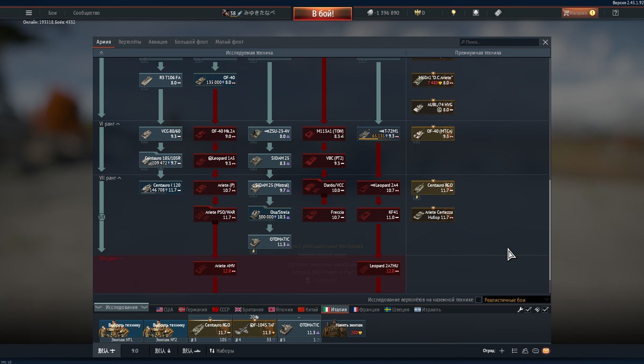Click the plus icon to create squad
The width and height of the screenshot is (644, 364).
pyautogui.click(x=502, y=351)
